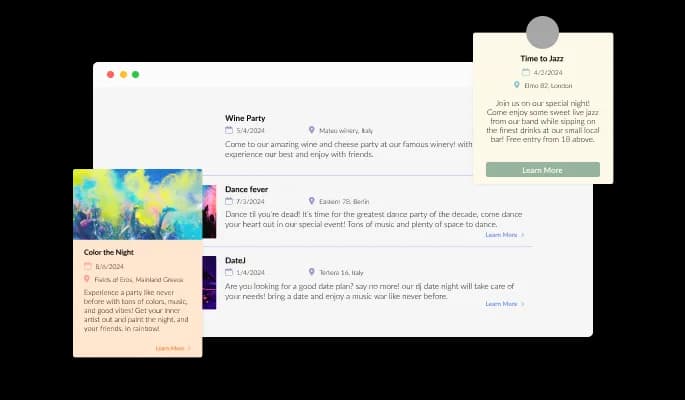Click the location pin beside Fields of Eros
Viewport: 685px width, 400px height.
[x=87, y=279]
